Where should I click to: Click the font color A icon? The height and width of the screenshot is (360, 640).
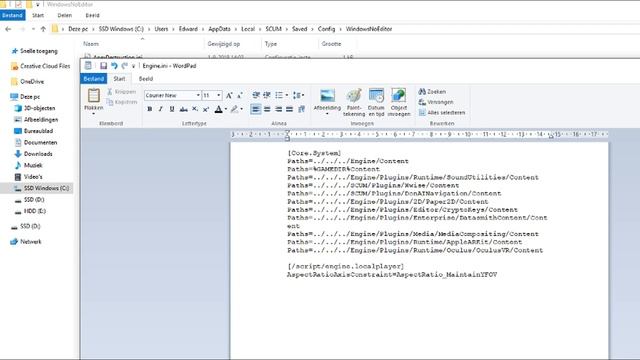click(218, 109)
